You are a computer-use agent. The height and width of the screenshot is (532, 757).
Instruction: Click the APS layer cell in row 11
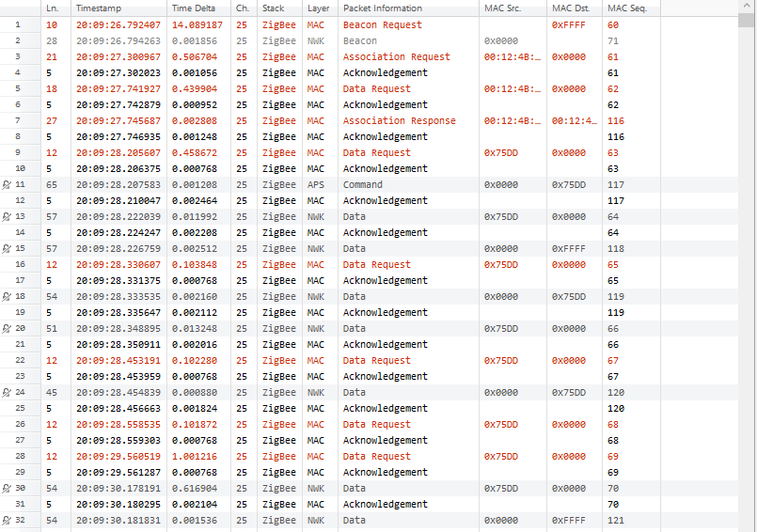coord(316,185)
